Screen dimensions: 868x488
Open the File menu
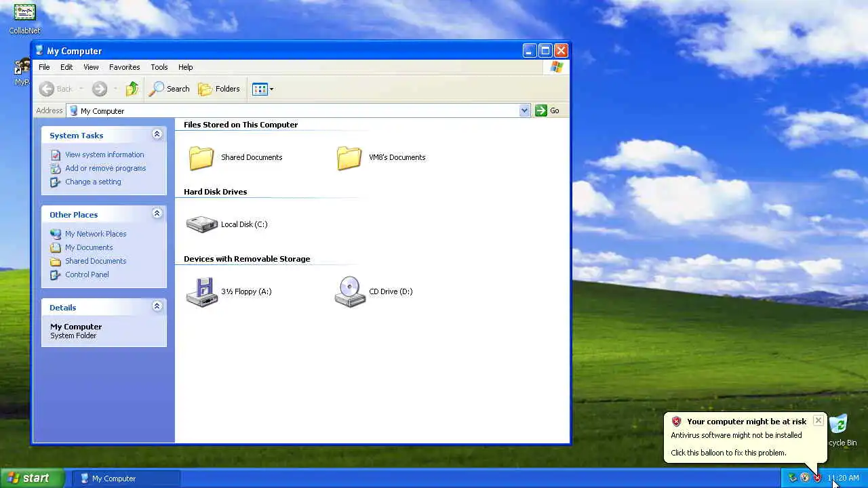44,67
